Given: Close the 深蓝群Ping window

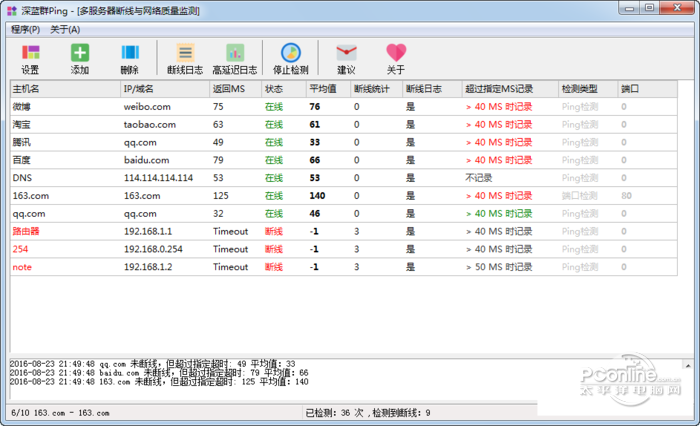Looking at the screenshot, I should tap(677, 8).
